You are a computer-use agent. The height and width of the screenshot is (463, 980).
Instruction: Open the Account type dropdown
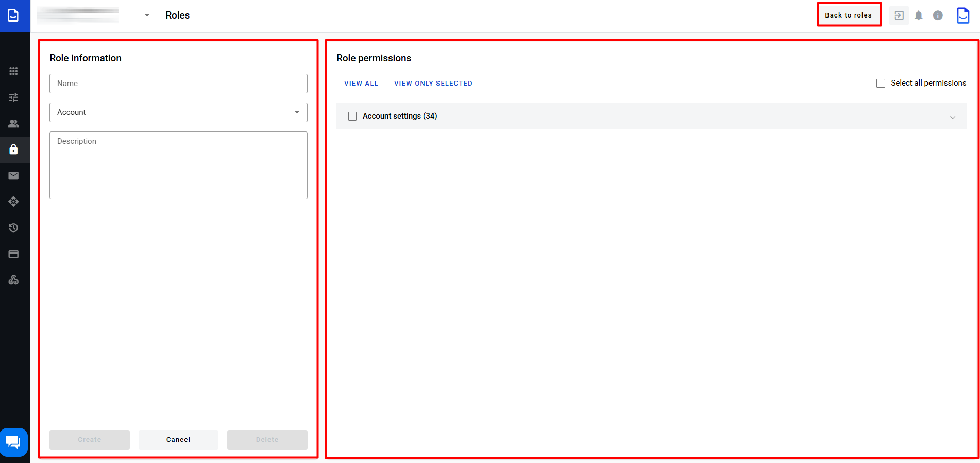click(178, 112)
